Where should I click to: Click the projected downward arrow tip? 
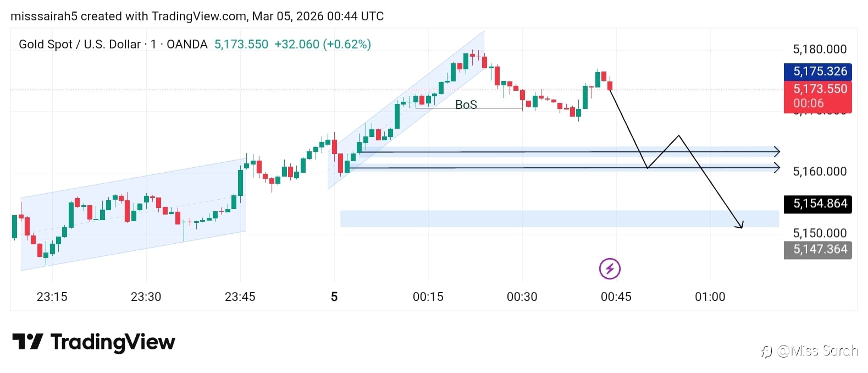click(x=742, y=226)
